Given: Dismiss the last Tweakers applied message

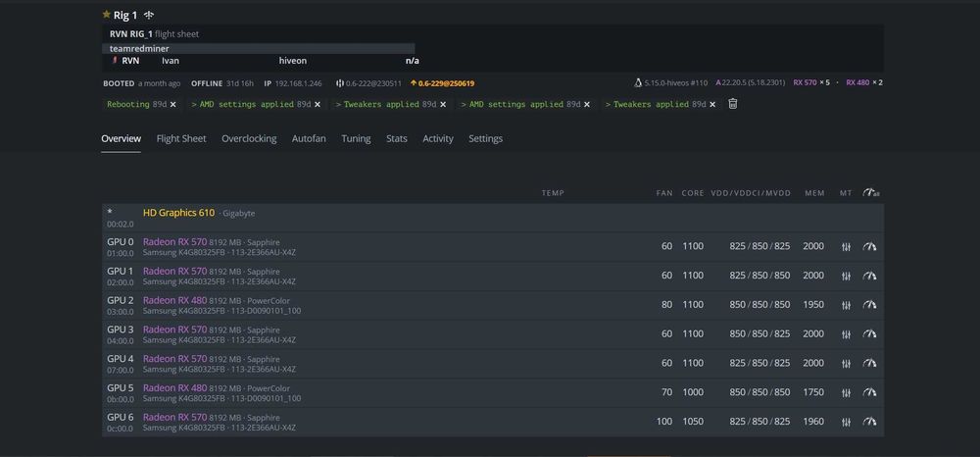Looking at the screenshot, I should [710, 104].
